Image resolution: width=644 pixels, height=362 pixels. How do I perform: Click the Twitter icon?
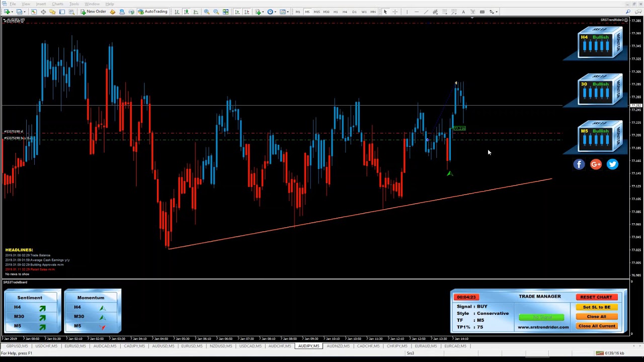(612, 164)
